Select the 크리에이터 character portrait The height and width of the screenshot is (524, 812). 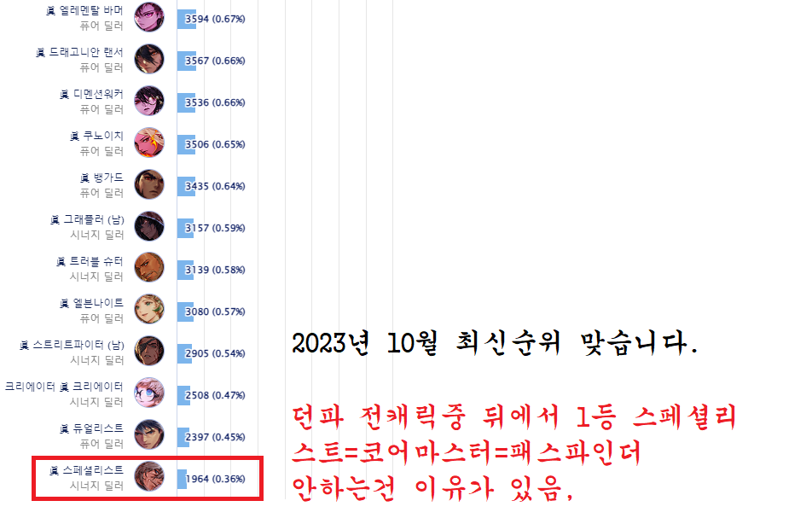coord(149,393)
